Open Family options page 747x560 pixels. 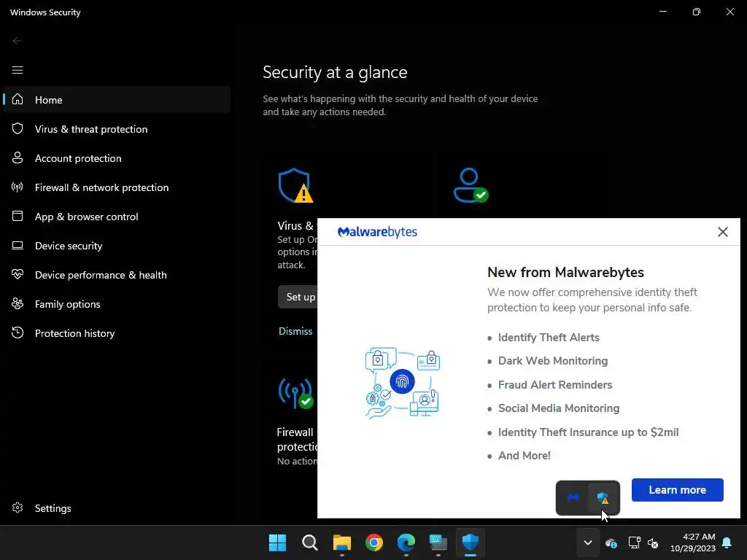click(x=117, y=304)
